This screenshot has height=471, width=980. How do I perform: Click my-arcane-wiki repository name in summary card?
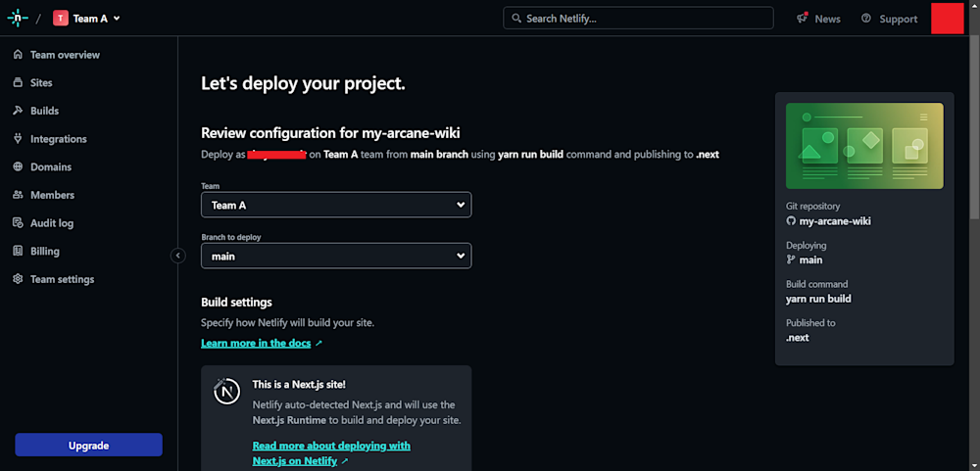point(835,221)
